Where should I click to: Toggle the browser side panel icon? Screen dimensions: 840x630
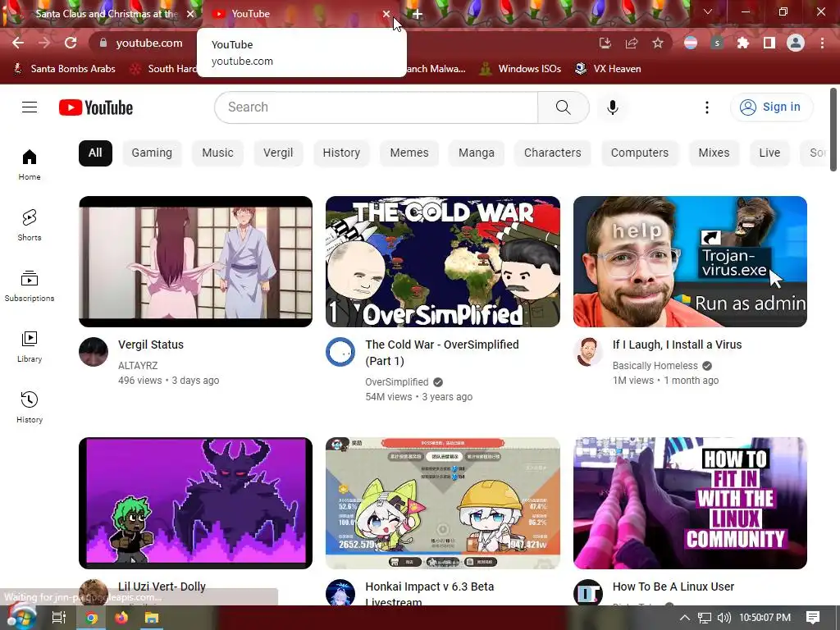click(x=769, y=43)
